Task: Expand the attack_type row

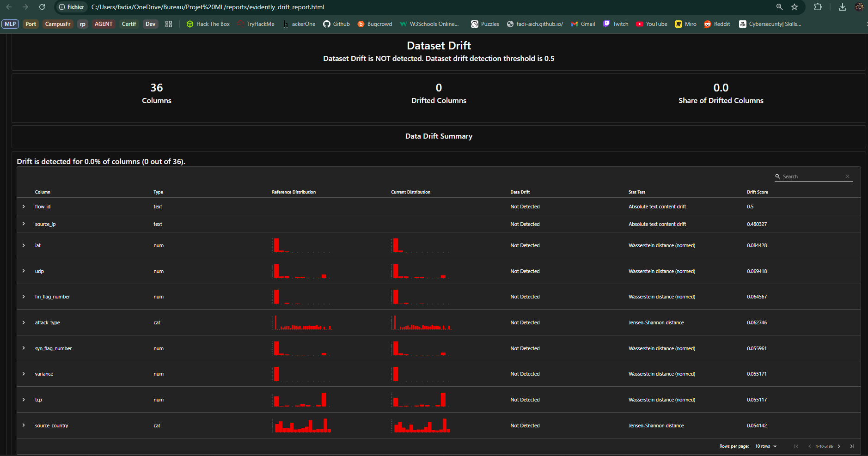Action: click(x=24, y=322)
